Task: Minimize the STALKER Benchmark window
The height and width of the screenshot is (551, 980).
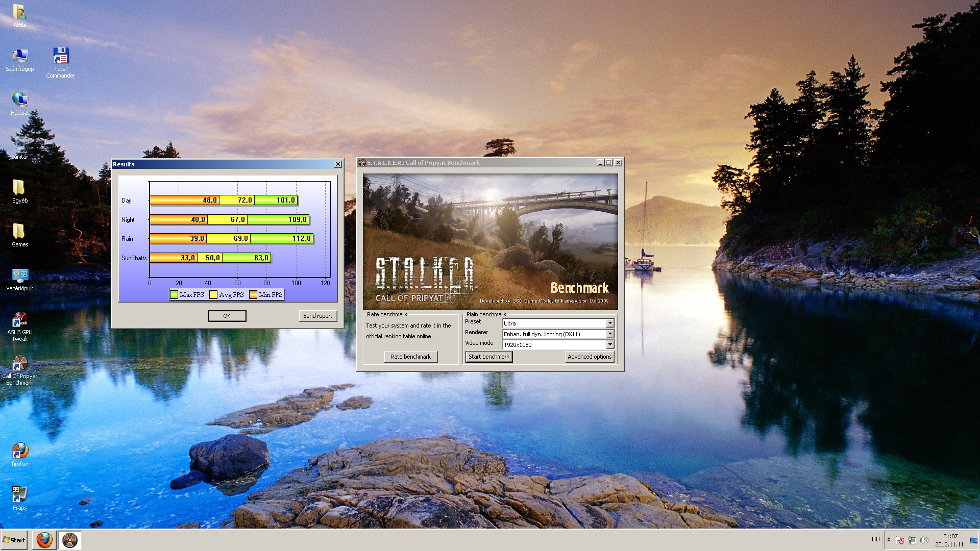Action: click(x=600, y=162)
